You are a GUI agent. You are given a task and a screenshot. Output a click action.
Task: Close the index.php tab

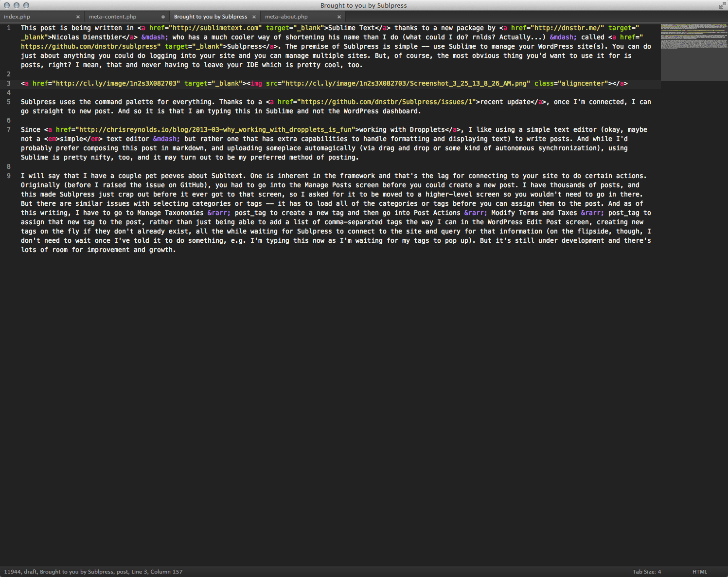[x=78, y=17]
